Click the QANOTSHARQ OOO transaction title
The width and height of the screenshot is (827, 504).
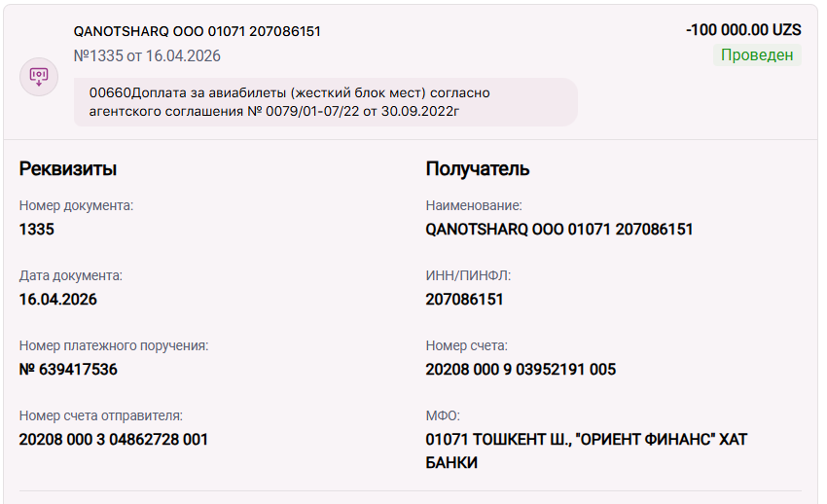[x=197, y=32]
